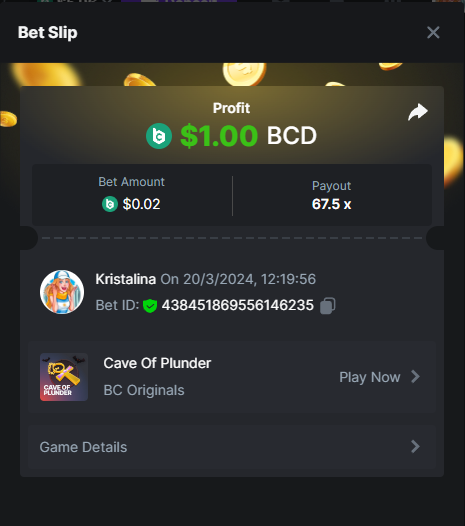
Task: Click the Game Details chevron arrow
Action: [x=415, y=447]
